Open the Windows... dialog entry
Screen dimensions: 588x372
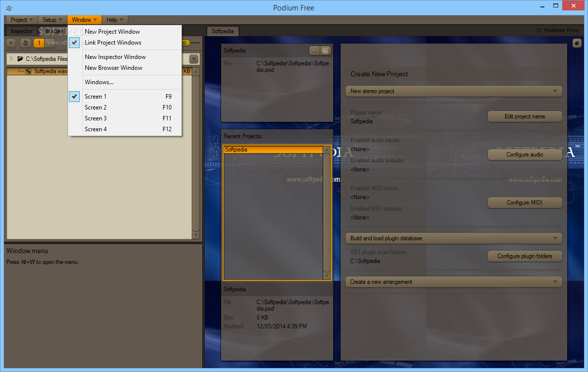click(124, 82)
